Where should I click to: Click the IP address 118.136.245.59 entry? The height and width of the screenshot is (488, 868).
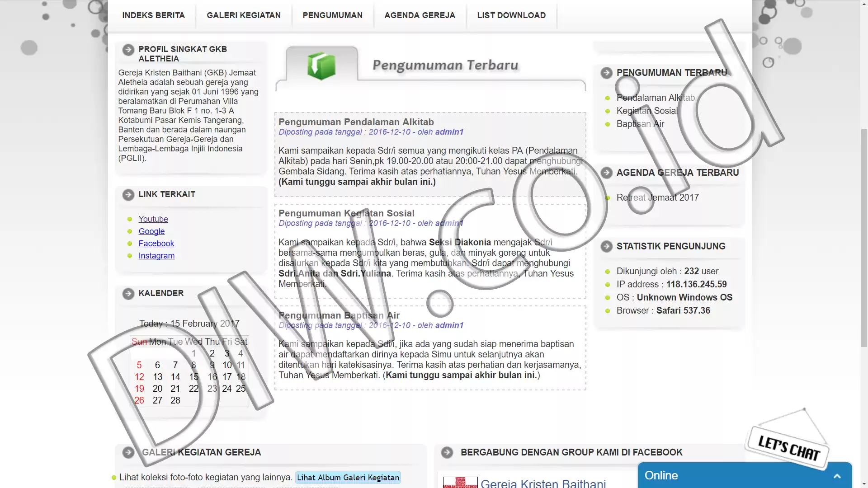point(671,284)
